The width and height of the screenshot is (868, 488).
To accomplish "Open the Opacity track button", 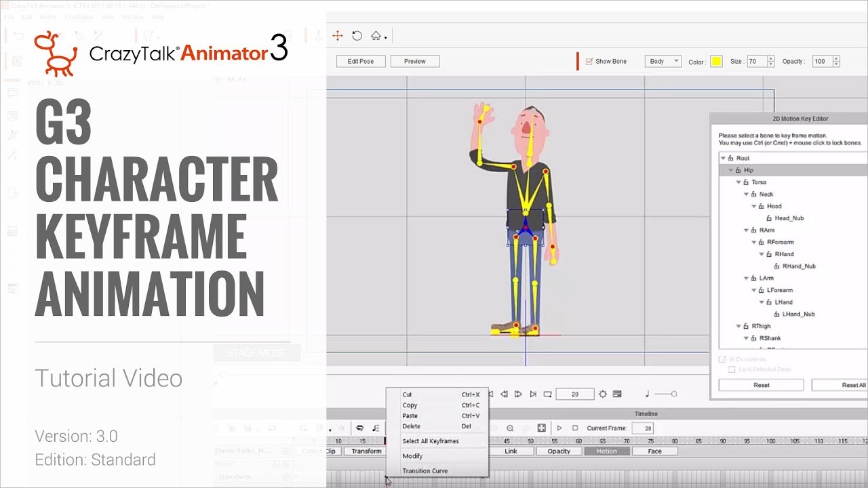I will point(559,451).
